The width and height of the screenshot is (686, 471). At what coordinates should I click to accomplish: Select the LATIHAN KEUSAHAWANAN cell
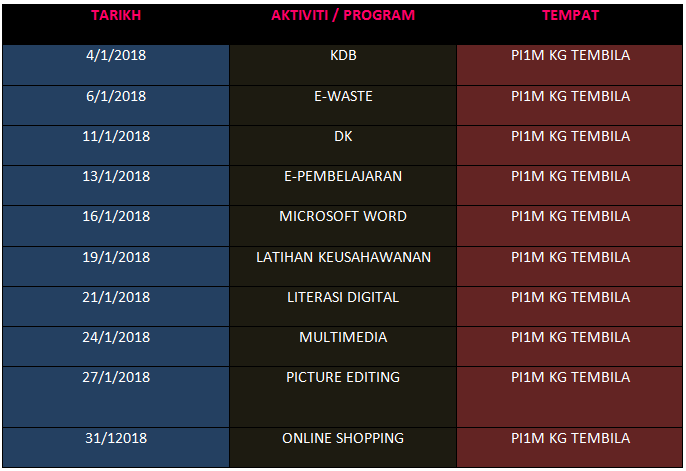(343, 258)
